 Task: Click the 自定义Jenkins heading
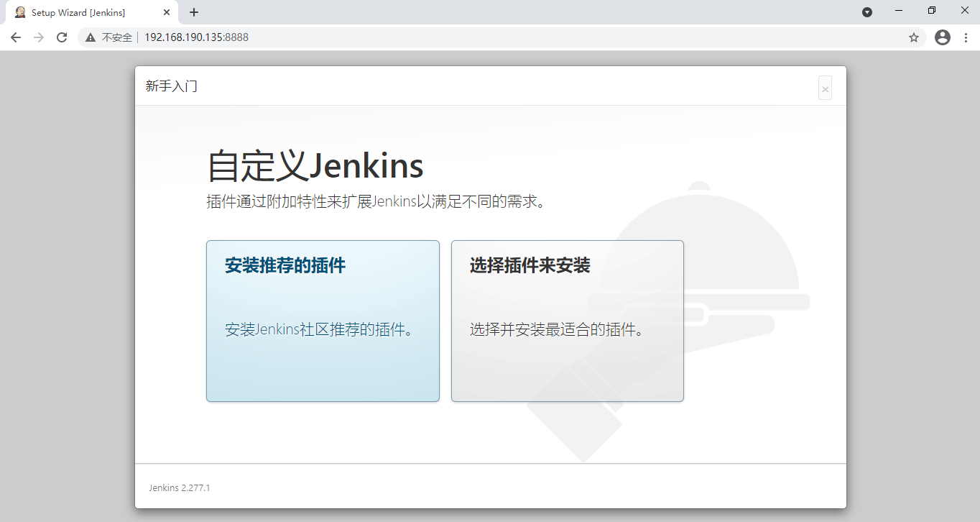[x=315, y=167]
